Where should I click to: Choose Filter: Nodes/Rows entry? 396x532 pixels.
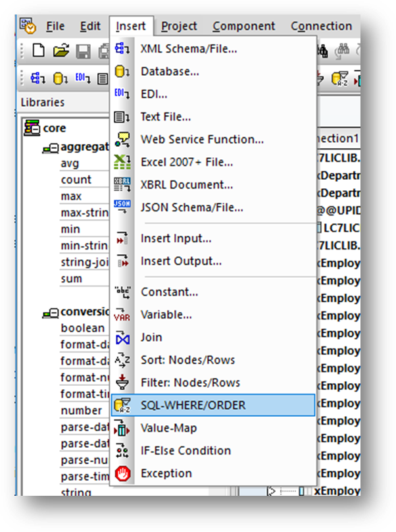point(213,383)
